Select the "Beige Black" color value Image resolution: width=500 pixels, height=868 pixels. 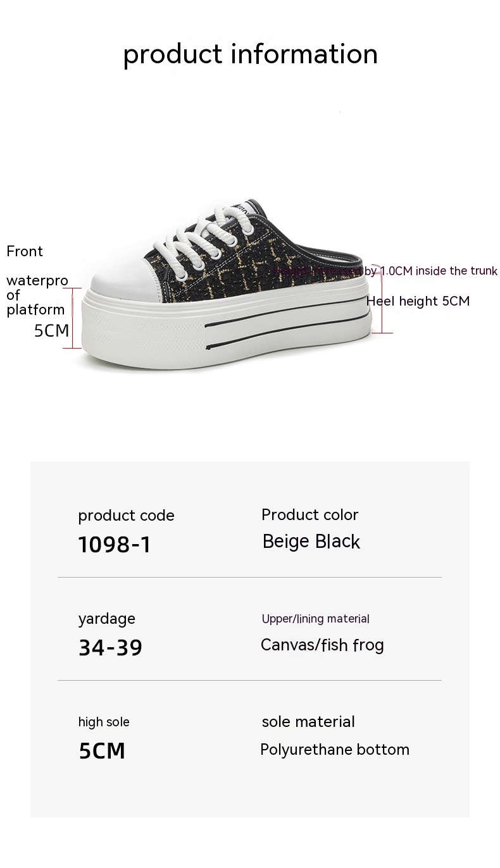(x=311, y=542)
